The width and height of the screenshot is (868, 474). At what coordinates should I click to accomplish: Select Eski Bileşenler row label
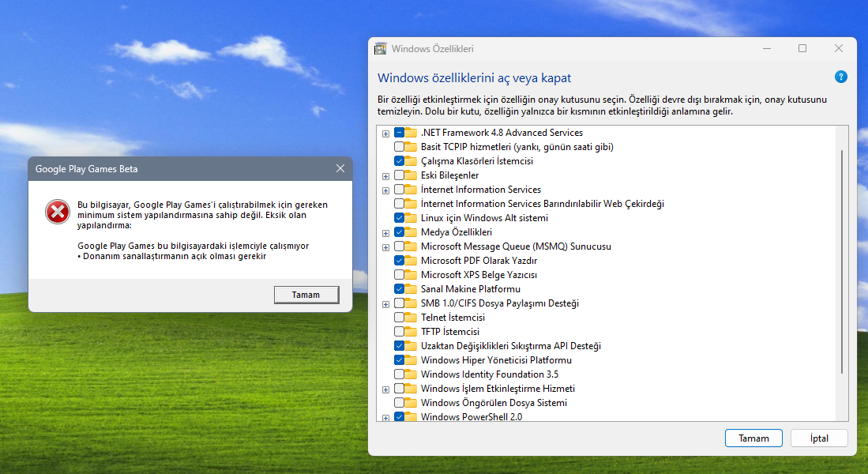click(449, 175)
